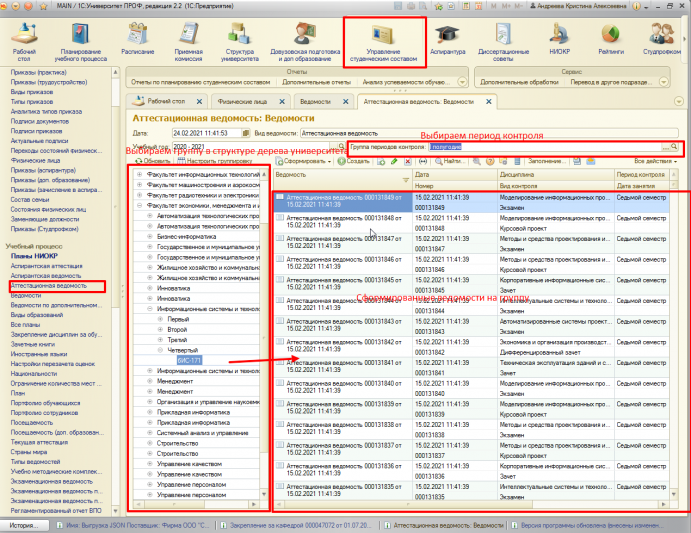Open Дополнительные обработки link
Viewport: 691px width, 533px height.
point(519,82)
